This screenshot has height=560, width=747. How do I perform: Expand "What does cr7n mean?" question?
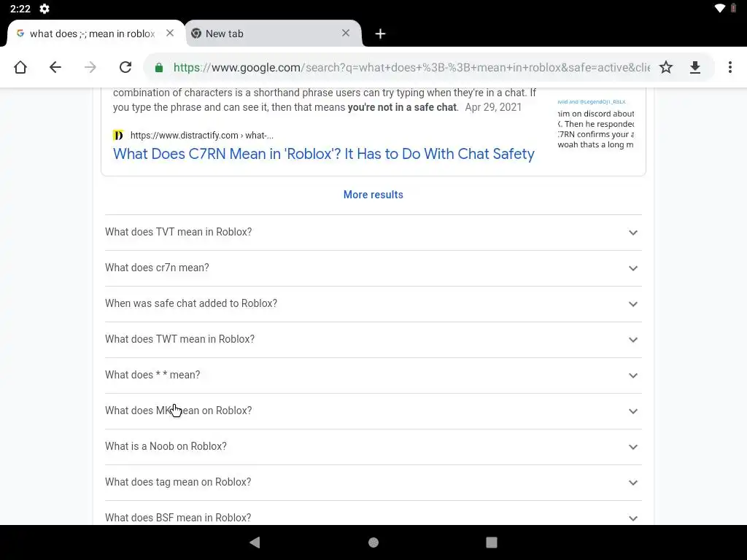(373, 268)
